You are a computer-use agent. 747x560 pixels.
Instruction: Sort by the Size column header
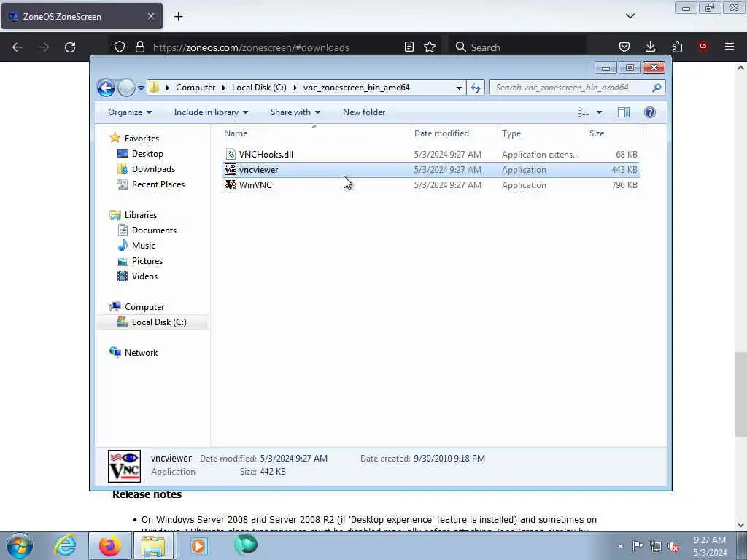coord(597,133)
